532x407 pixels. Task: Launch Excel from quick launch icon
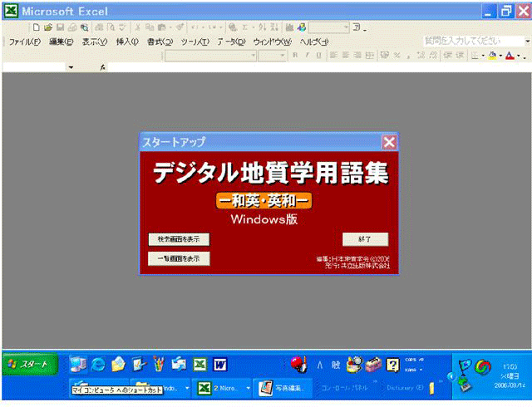tap(200, 365)
